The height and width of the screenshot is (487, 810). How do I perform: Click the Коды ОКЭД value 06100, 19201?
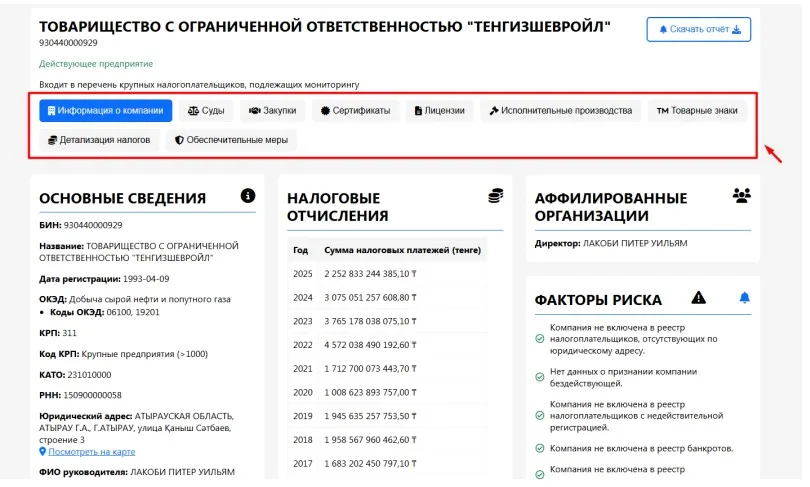[133, 312]
